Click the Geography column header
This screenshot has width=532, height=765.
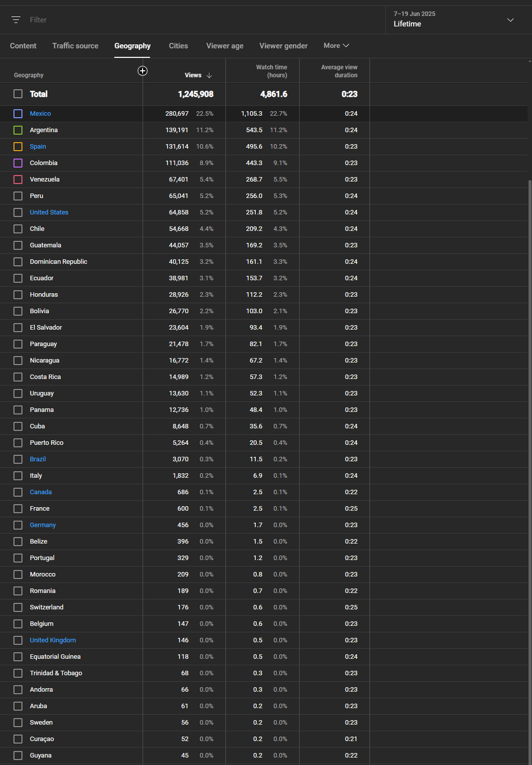pyautogui.click(x=29, y=75)
